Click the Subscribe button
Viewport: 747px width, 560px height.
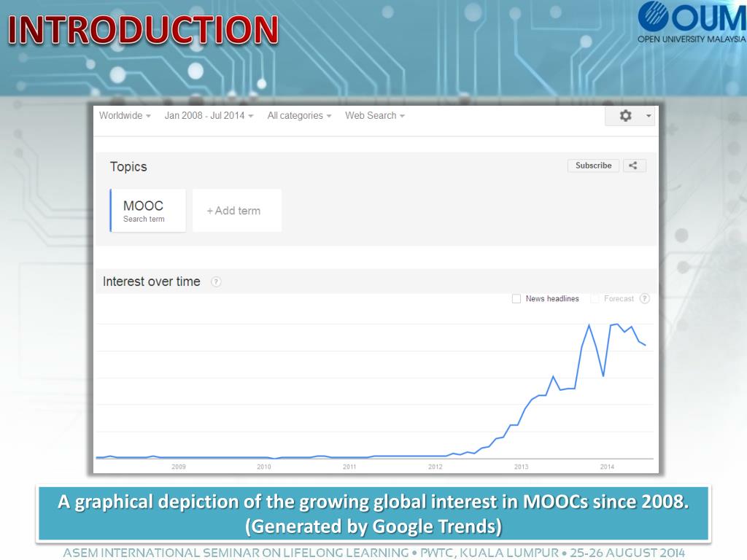pos(593,166)
